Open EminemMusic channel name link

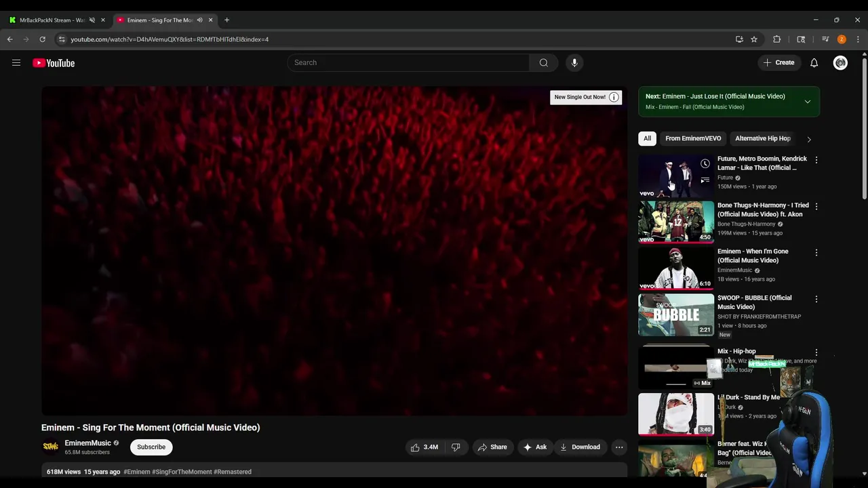[x=87, y=443]
